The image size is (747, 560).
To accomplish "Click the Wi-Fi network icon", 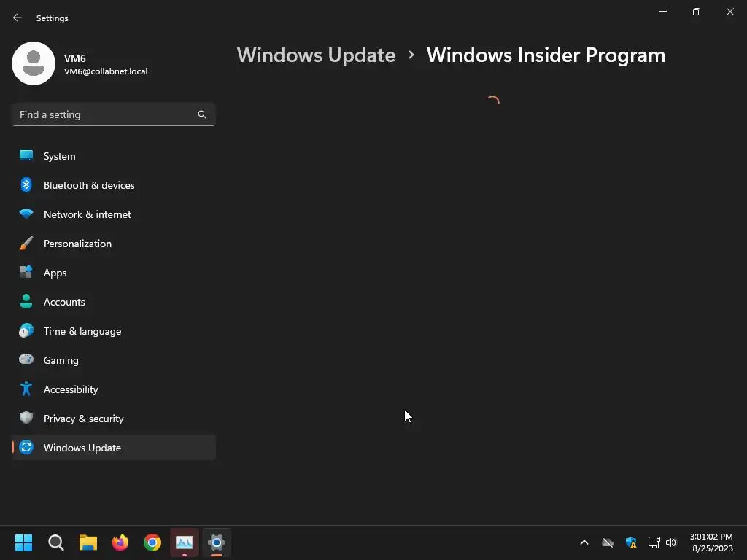I will tap(26, 214).
